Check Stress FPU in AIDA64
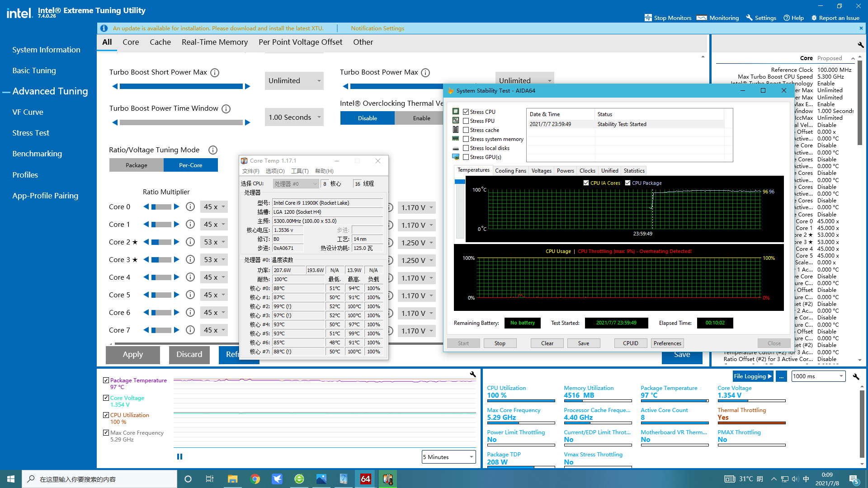868x488 pixels. [466, 121]
